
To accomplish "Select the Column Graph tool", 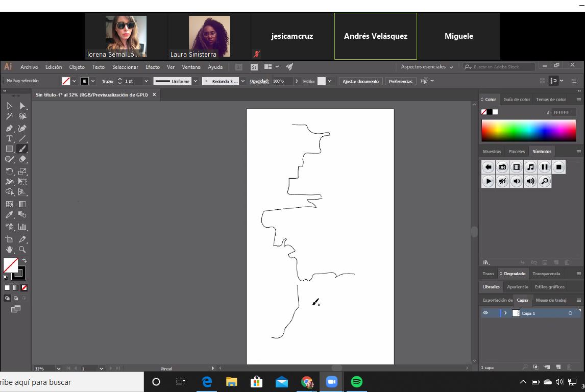I will [22, 227].
